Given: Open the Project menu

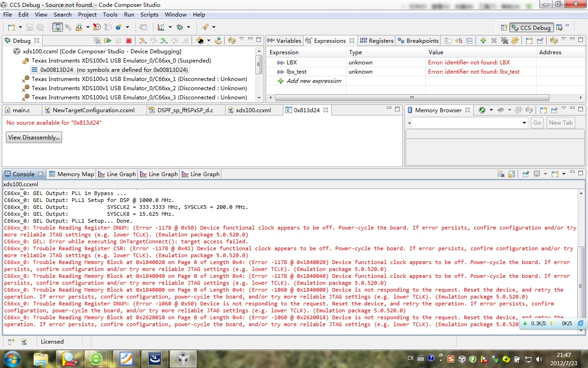Looking at the screenshot, I should pyautogui.click(x=87, y=14).
